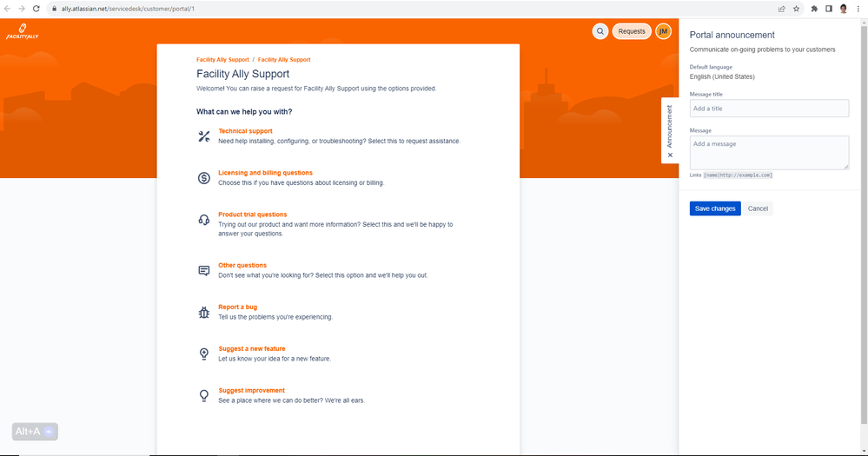The width and height of the screenshot is (868, 456).
Task: Open the Requests button
Action: [632, 31]
